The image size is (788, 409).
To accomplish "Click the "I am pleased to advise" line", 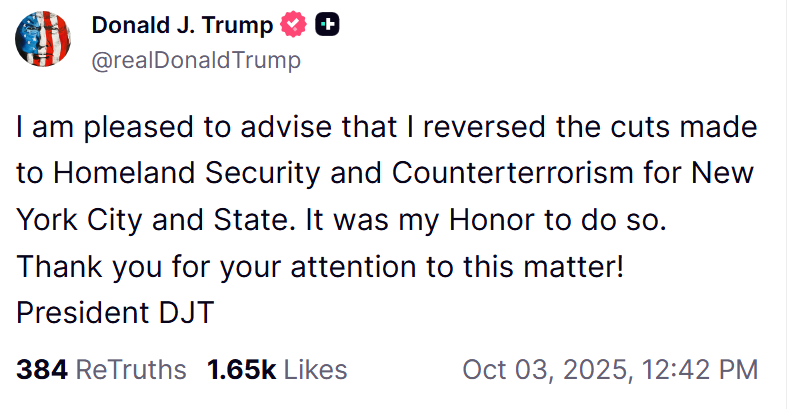I will [386, 128].
